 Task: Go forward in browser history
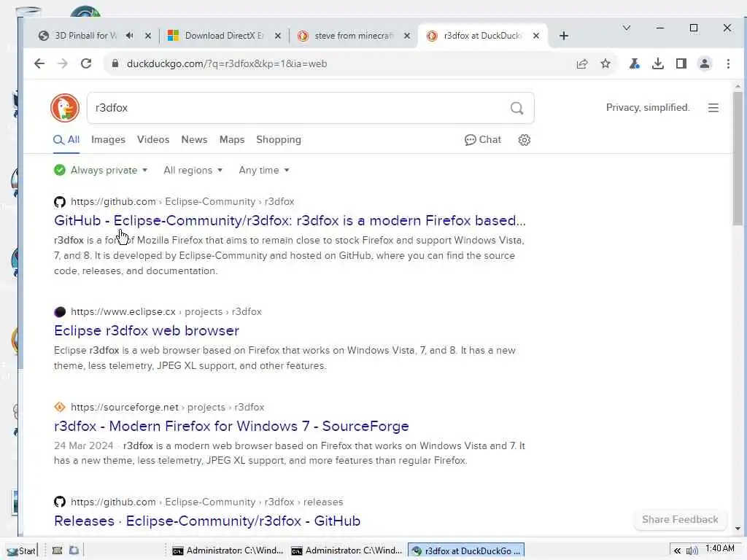tap(63, 63)
